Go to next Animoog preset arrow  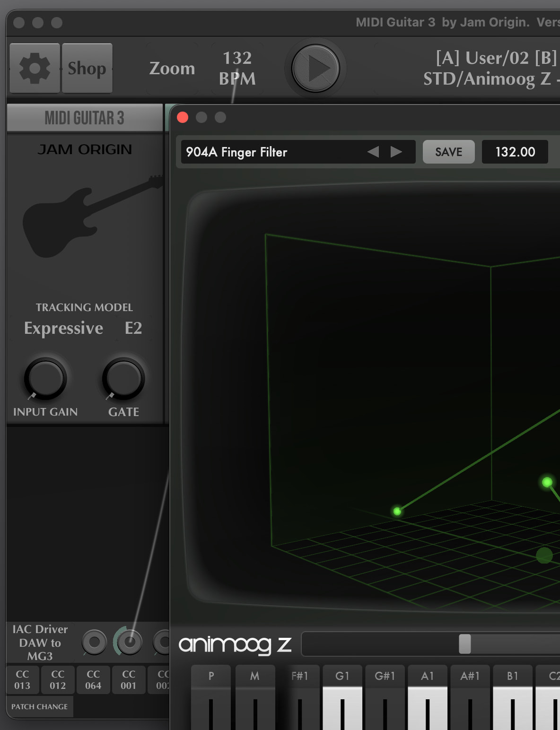pyautogui.click(x=396, y=152)
